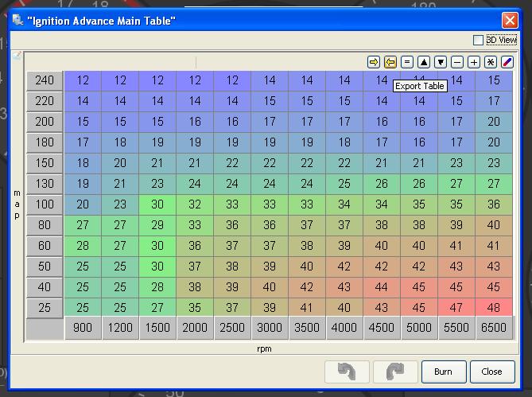Select the 22 cell at 150 map, 3000 rpm
The image size is (532, 397).
click(270, 163)
